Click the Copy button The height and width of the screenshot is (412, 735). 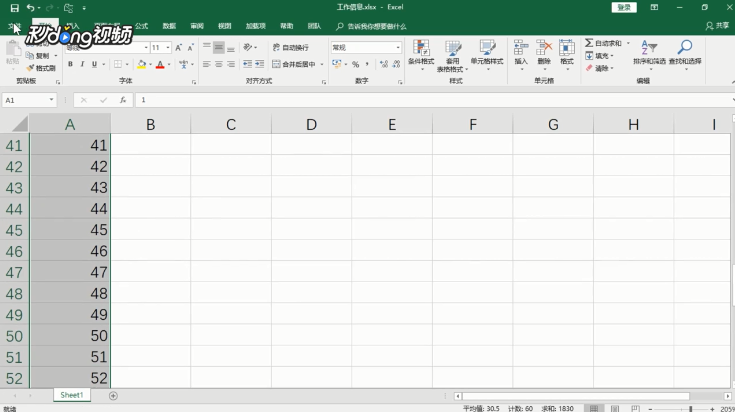[x=38, y=56]
